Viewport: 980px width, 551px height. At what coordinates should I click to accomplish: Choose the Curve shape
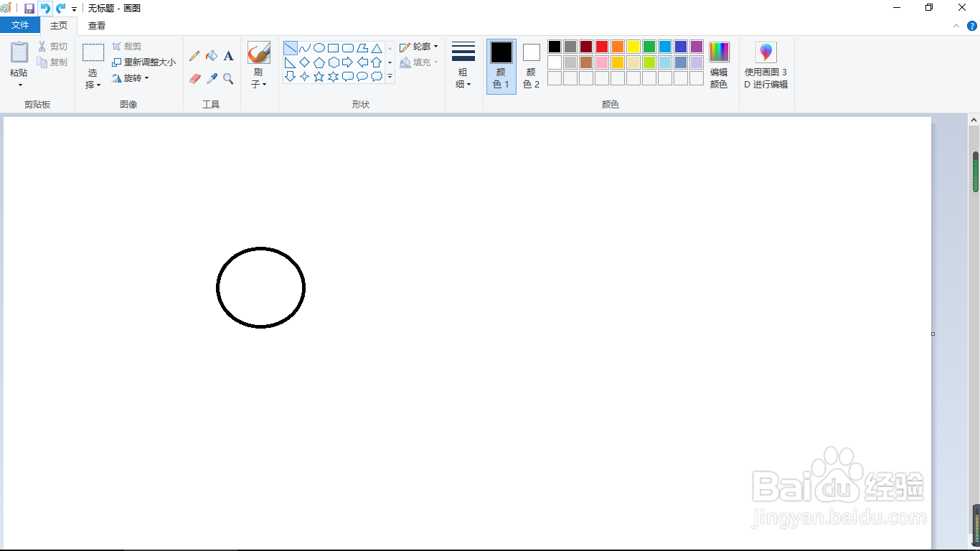[x=305, y=48]
